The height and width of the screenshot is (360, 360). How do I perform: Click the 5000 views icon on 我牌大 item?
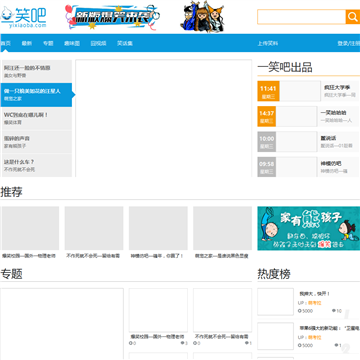coord(299,311)
